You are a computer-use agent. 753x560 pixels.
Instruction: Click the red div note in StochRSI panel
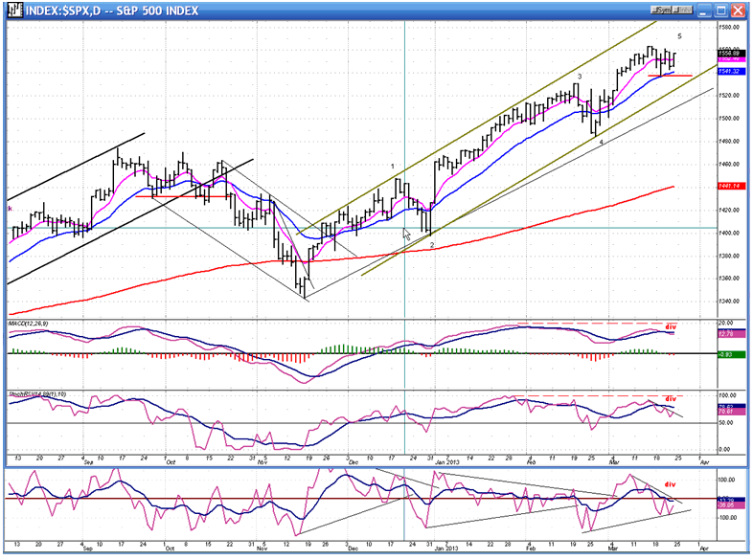[671, 399]
